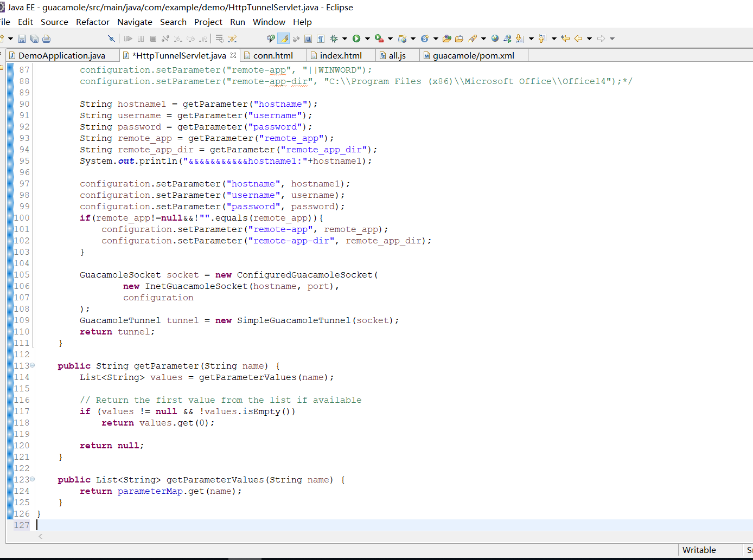Collapse the getParameter method at line 113
The width and height of the screenshot is (753, 560).
pyautogui.click(x=33, y=365)
